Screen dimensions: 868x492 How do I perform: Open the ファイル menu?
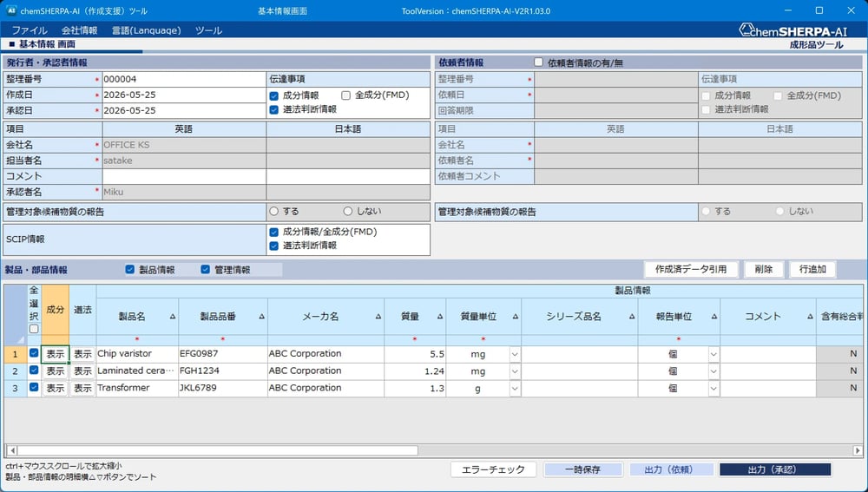[x=30, y=30]
